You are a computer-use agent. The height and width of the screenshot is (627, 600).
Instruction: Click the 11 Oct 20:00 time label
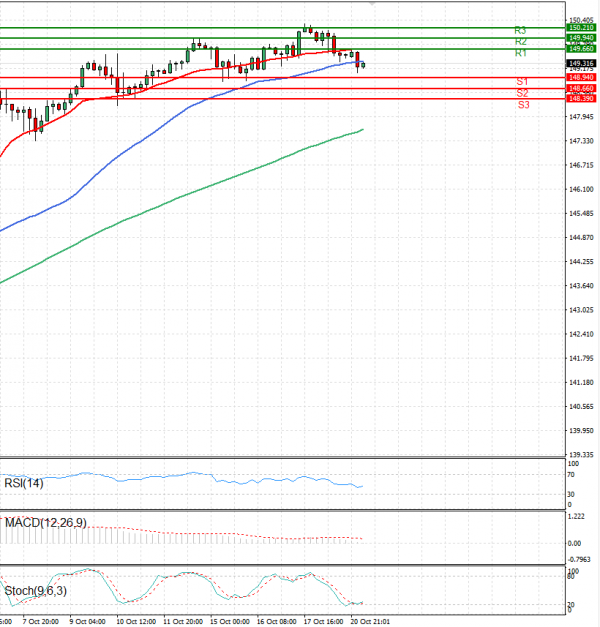click(x=183, y=622)
